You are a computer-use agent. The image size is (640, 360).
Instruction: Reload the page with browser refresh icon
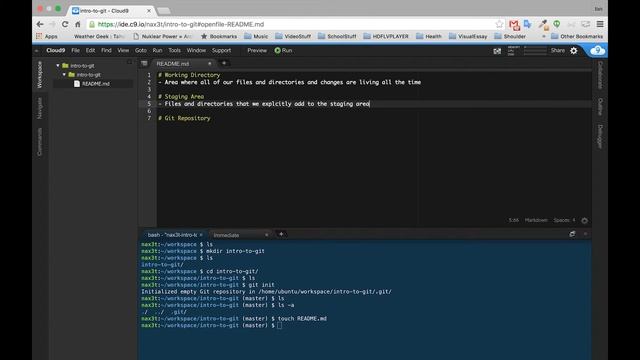65,24
